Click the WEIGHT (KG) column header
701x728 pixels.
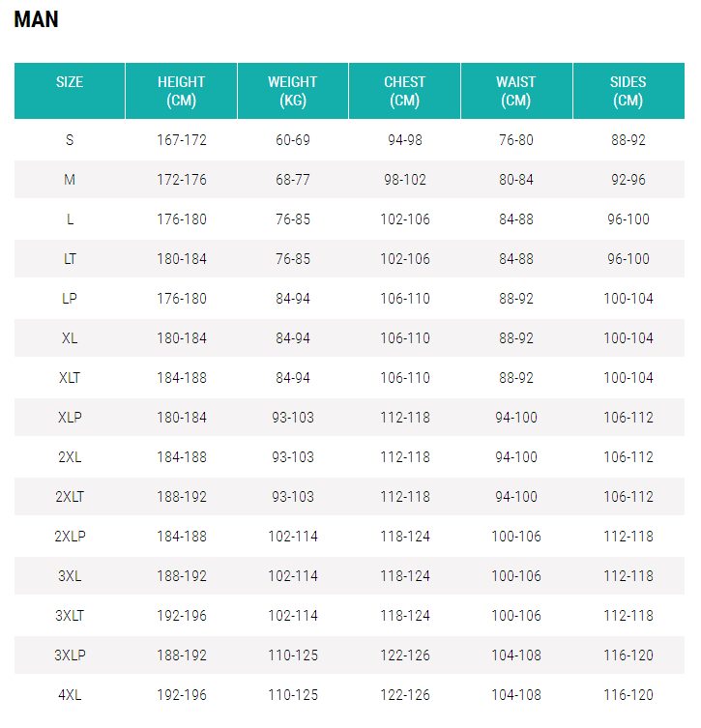click(x=293, y=91)
